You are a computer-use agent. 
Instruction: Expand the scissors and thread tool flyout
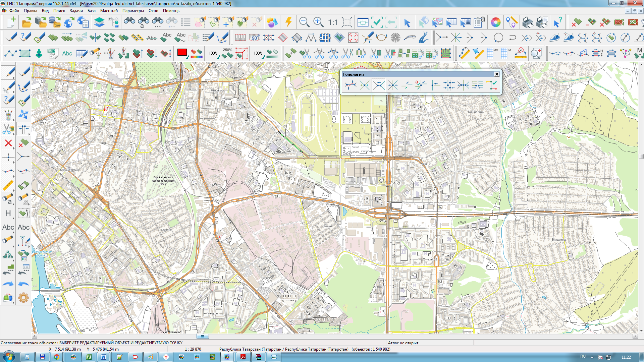(14, 134)
